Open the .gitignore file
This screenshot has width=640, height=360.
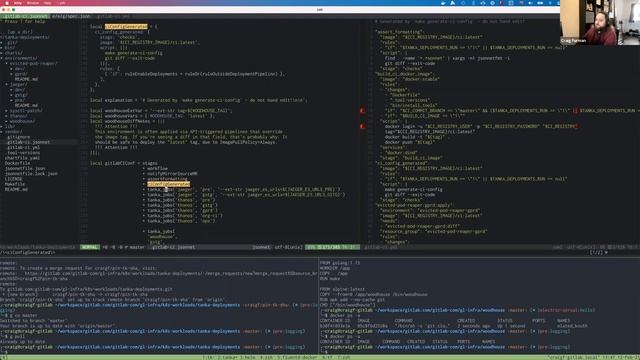18,137
